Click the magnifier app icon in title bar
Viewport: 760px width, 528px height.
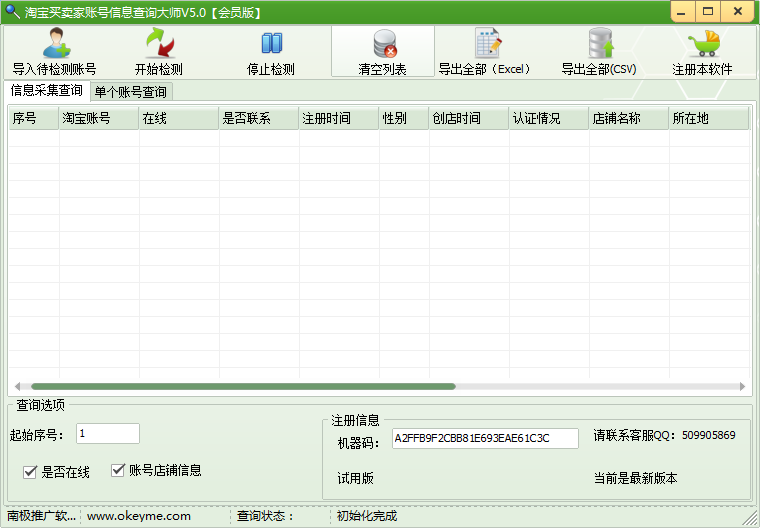pyautogui.click(x=13, y=12)
